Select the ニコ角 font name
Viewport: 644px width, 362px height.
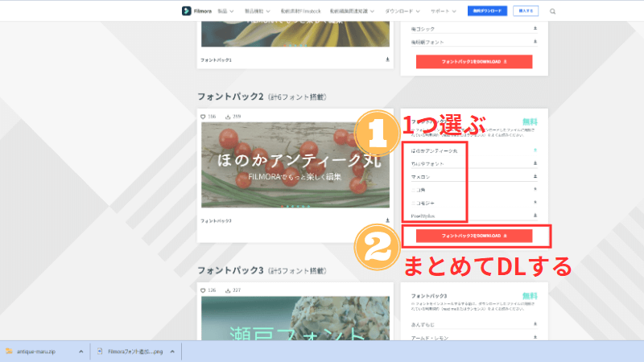click(x=418, y=190)
